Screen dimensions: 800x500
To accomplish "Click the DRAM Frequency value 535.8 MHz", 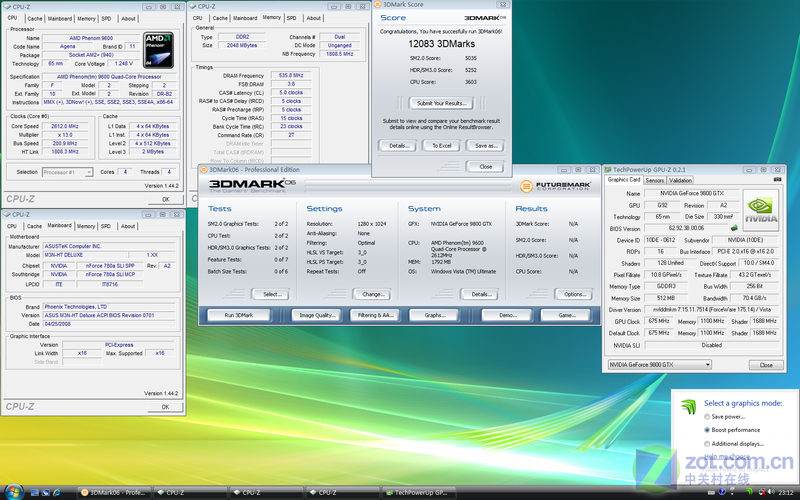I will pos(291,76).
